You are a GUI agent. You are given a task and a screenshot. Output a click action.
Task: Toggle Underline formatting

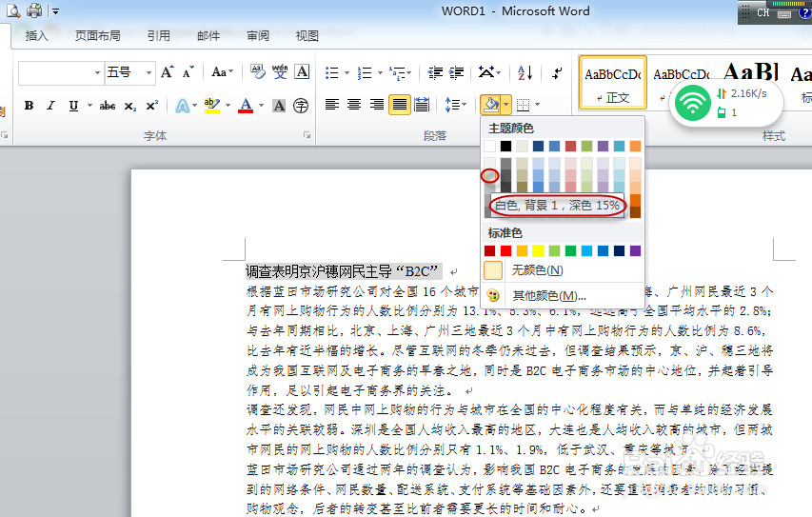click(x=73, y=106)
